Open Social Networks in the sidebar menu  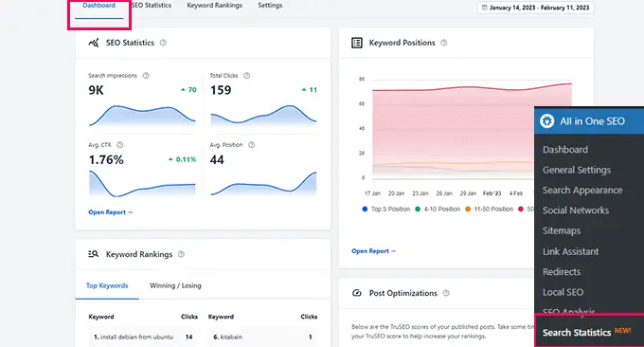point(576,210)
